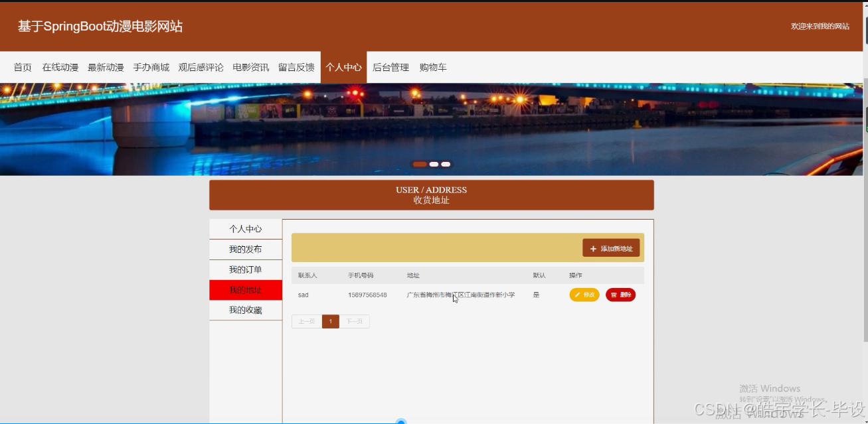Click the trash icon on the 删除 button
This screenshot has width=868, height=424.
(x=614, y=295)
